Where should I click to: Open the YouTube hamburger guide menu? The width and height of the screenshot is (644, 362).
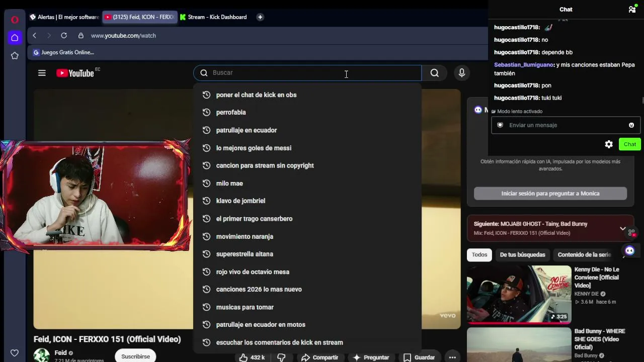pyautogui.click(x=42, y=73)
